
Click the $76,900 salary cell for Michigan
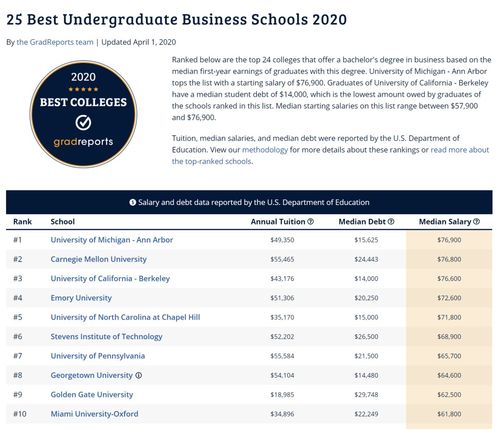click(449, 240)
